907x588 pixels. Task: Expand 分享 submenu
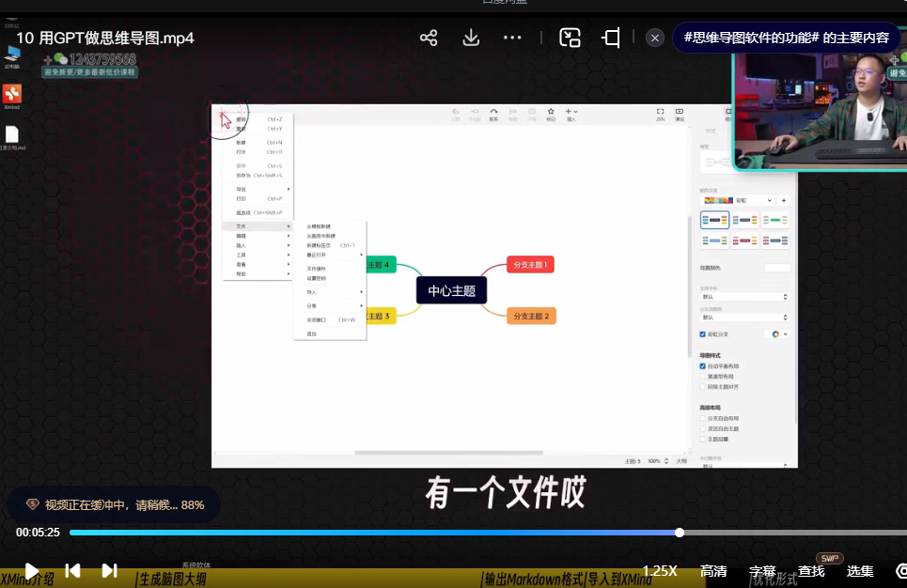coord(330,306)
